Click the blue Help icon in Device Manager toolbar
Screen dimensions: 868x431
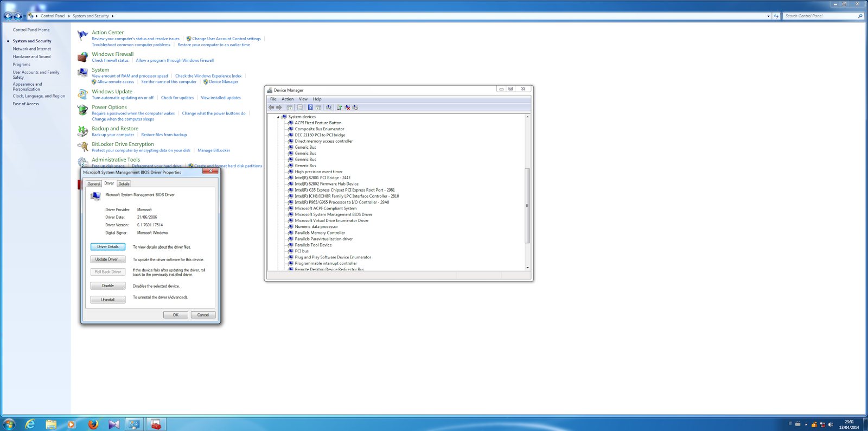click(x=310, y=107)
